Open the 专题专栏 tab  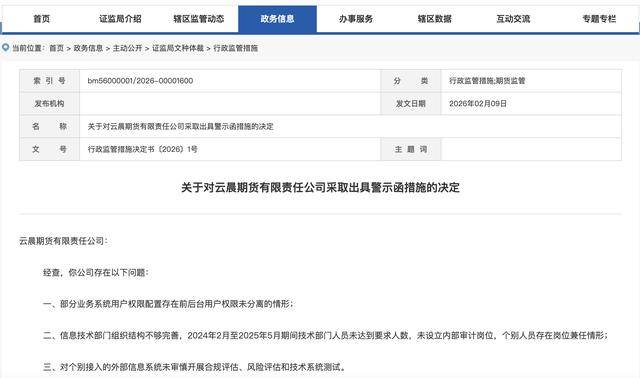(x=599, y=19)
